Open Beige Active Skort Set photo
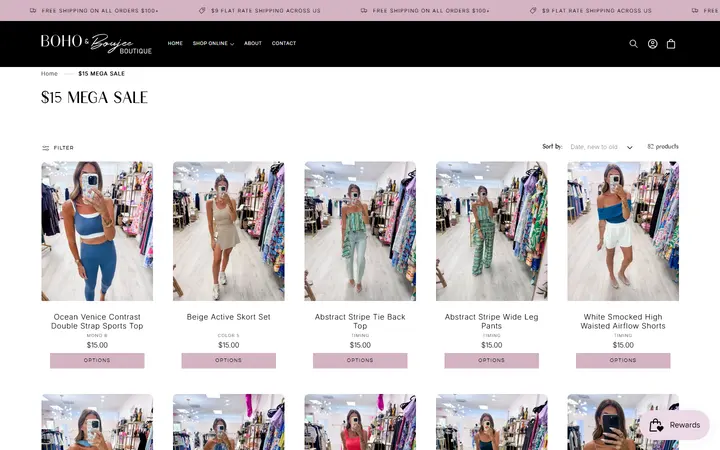Viewport: 720px width, 450px height. tap(229, 231)
